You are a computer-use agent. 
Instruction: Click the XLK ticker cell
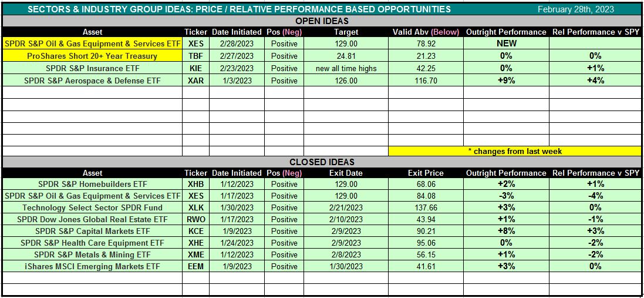pos(195,207)
